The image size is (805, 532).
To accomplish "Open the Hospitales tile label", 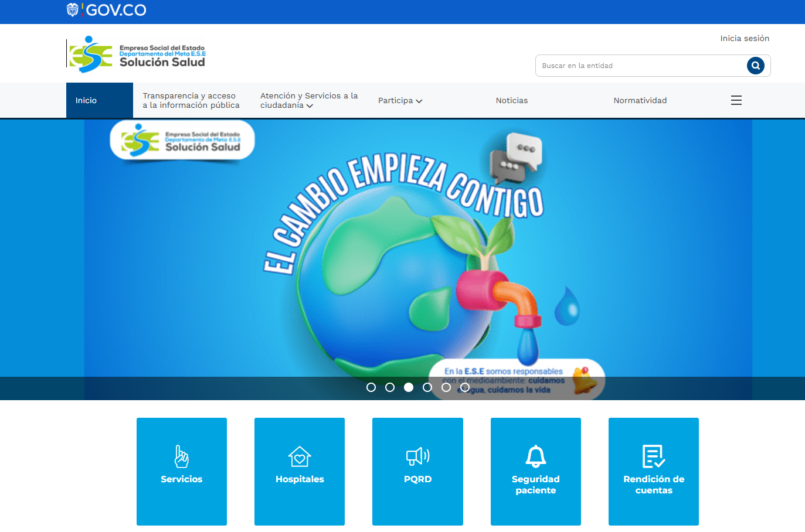I will 300,479.
